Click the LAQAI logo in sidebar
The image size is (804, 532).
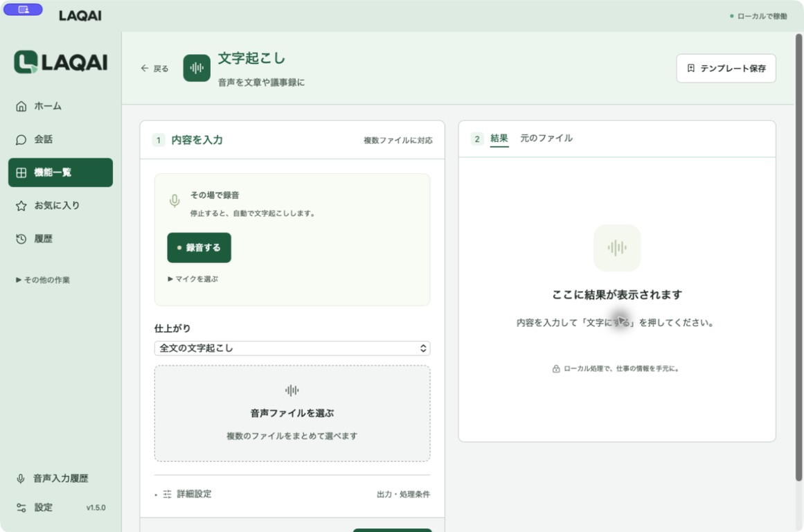(x=60, y=62)
